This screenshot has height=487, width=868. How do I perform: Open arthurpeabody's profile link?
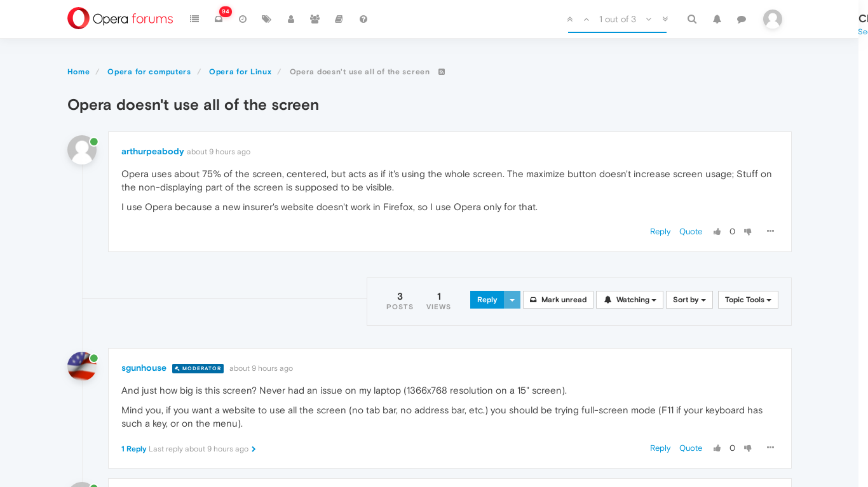(x=153, y=152)
